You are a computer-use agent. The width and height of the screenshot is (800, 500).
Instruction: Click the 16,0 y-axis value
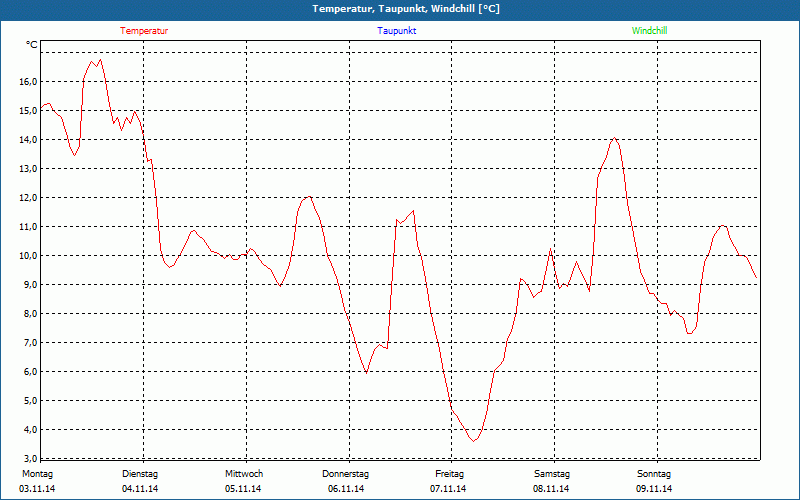30,82
